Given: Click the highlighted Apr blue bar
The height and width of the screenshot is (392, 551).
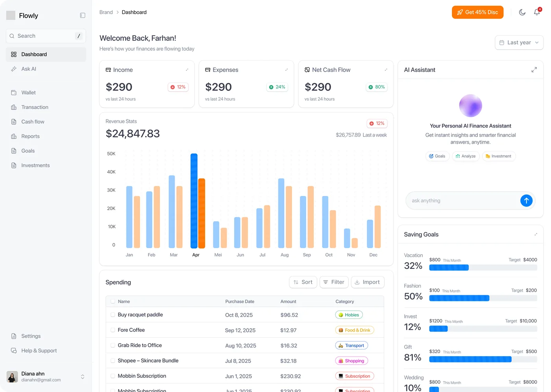Looking at the screenshot, I should pyautogui.click(x=194, y=201).
